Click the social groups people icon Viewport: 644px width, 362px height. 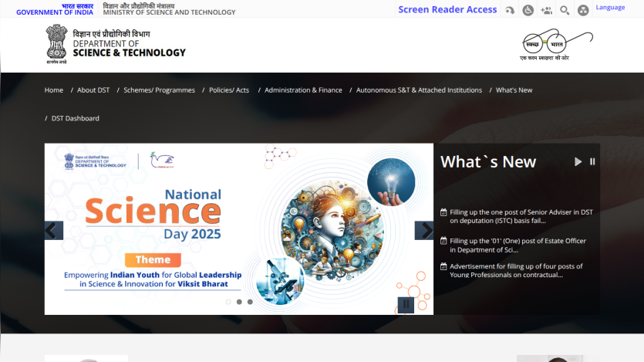pos(546,10)
